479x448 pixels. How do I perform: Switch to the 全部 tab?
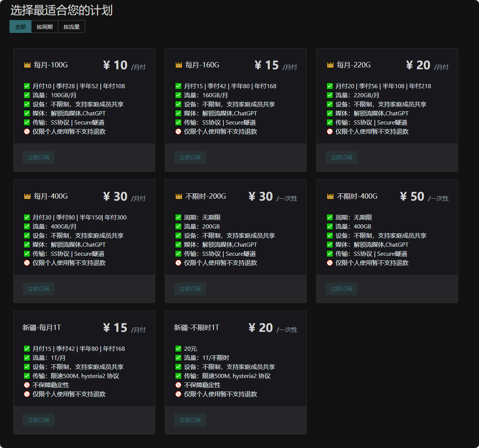(x=20, y=27)
